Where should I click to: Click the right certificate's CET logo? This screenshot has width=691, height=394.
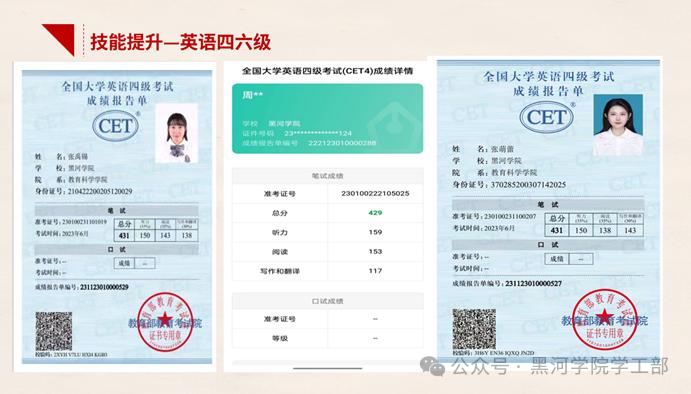point(546,117)
